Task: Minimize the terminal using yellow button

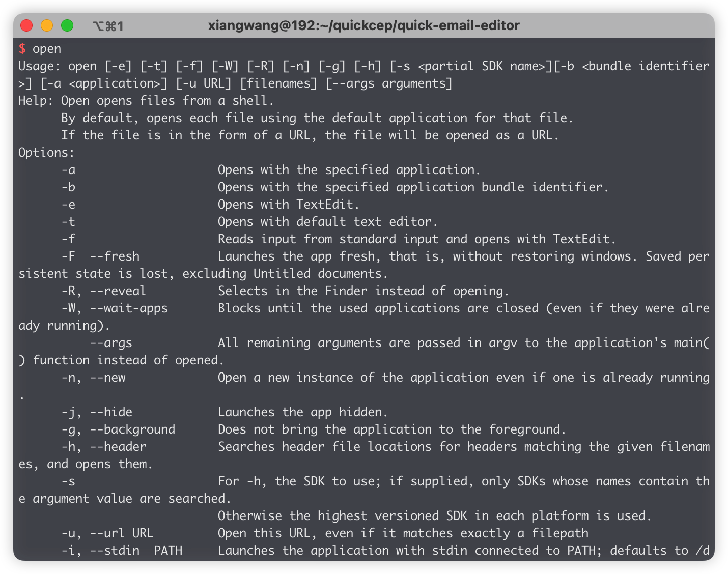Action: (47, 25)
